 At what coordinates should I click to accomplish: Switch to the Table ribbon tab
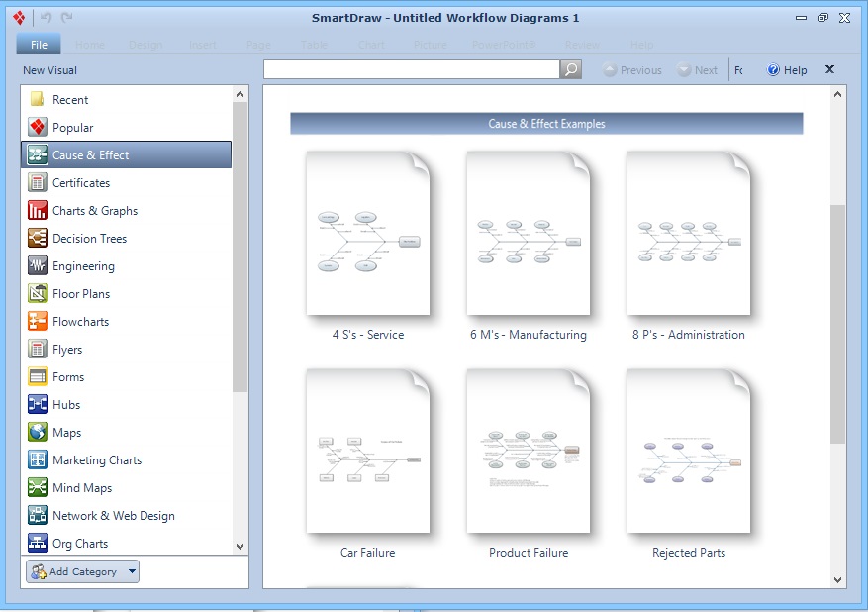(x=315, y=45)
